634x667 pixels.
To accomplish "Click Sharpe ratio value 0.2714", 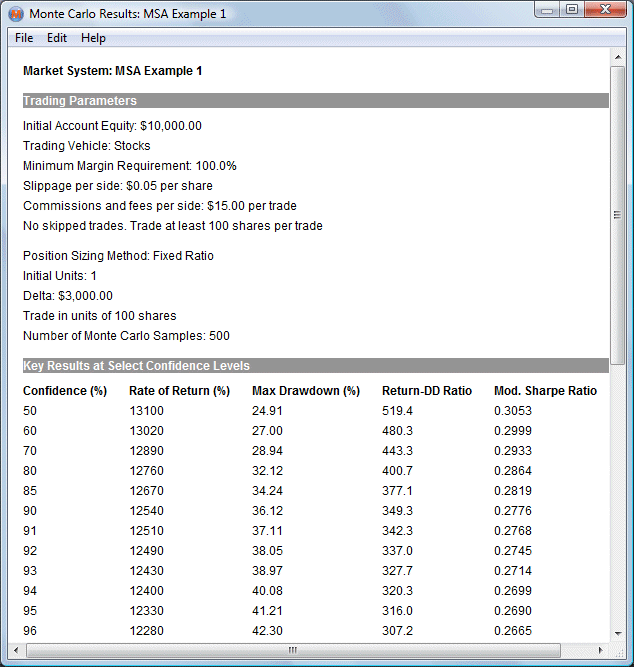I will click(513, 571).
